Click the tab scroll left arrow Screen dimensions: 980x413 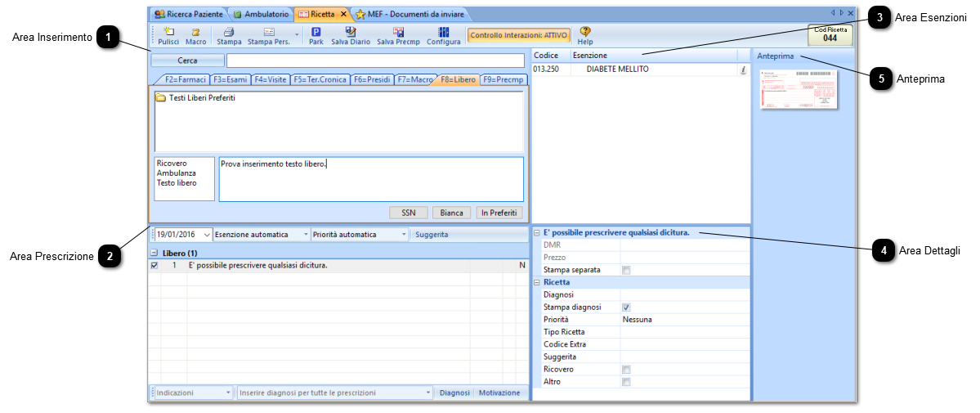coord(833,12)
